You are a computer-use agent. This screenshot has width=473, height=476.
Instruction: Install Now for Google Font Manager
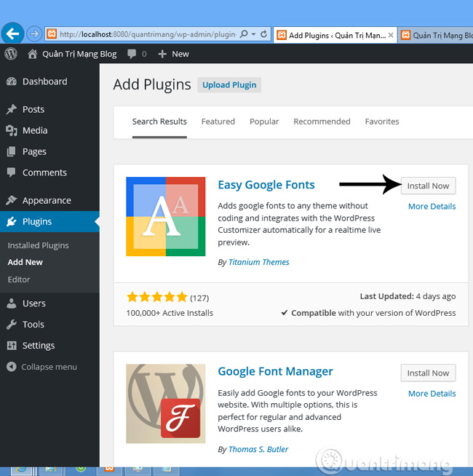pyautogui.click(x=428, y=373)
